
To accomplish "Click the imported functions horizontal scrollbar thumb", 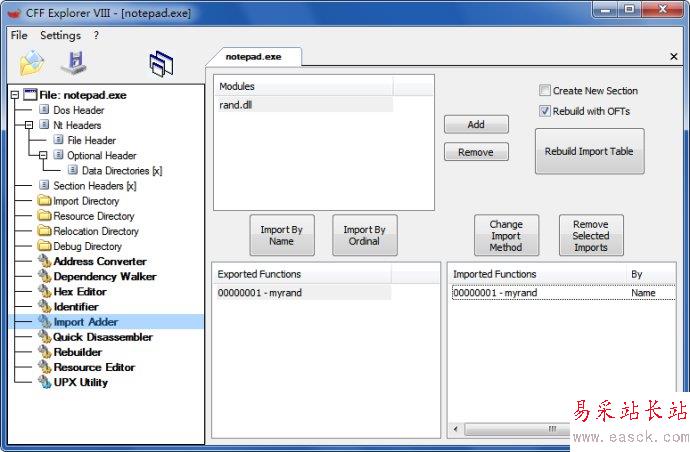I will tap(518, 429).
